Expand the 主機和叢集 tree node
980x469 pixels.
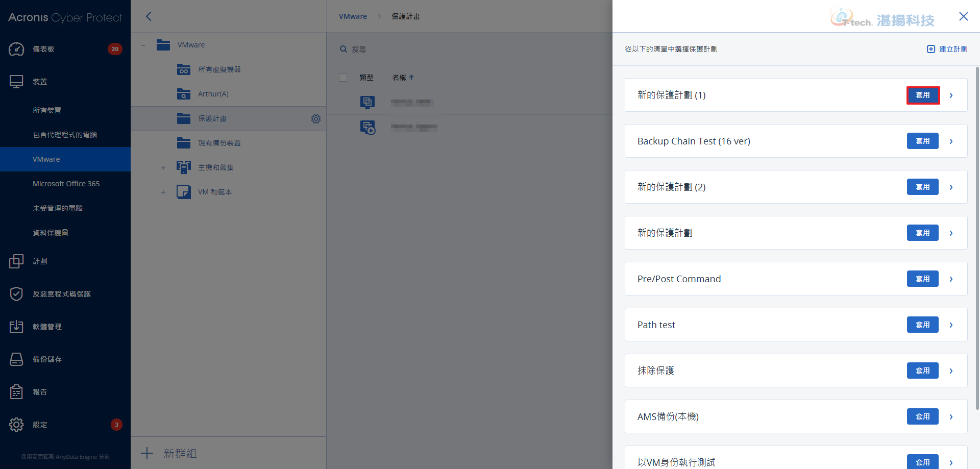click(163, 168)
